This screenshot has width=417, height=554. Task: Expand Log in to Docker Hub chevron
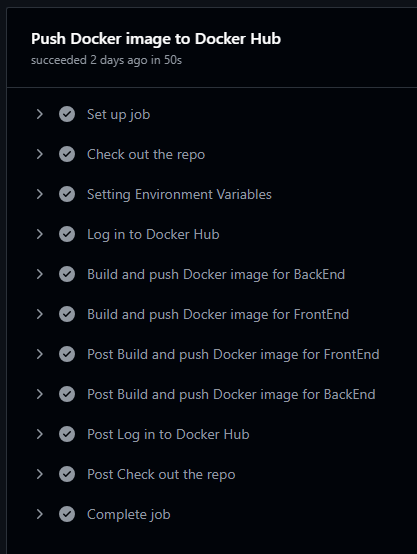pos(40,234)
